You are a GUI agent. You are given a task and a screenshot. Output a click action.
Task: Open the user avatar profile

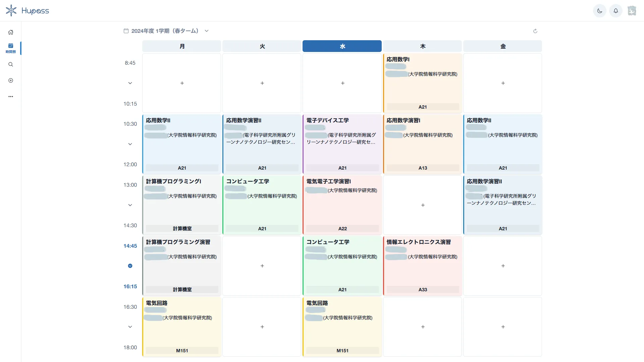632,11
